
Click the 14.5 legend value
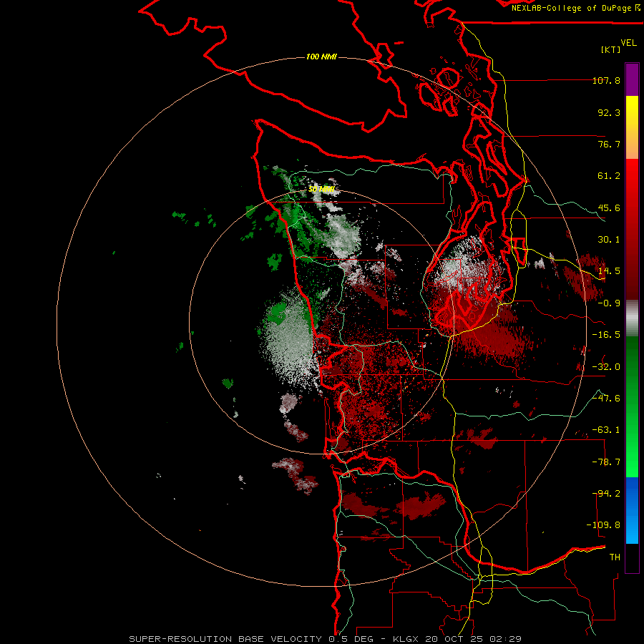(x=609, y=271)
